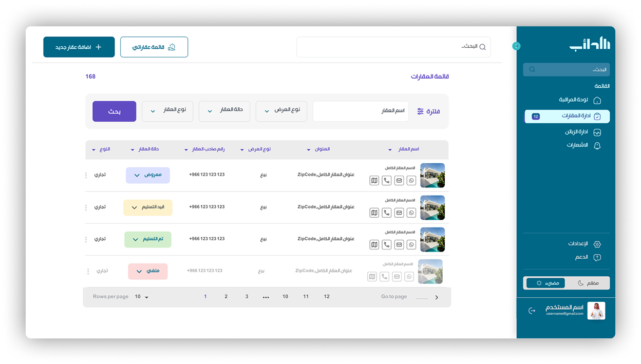
Task: Click the email icon in the second property row
Action: (399, 213)
